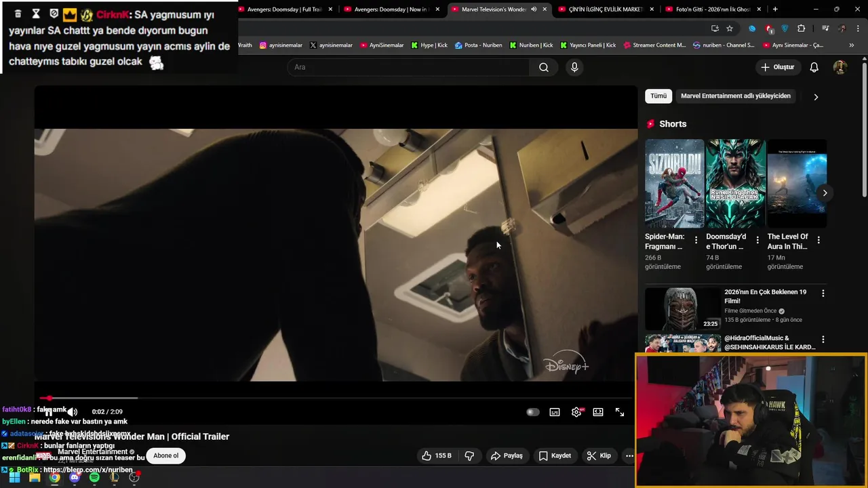Open the player settings gear
This screenshot has height=488, width=868.
[576, 412]
